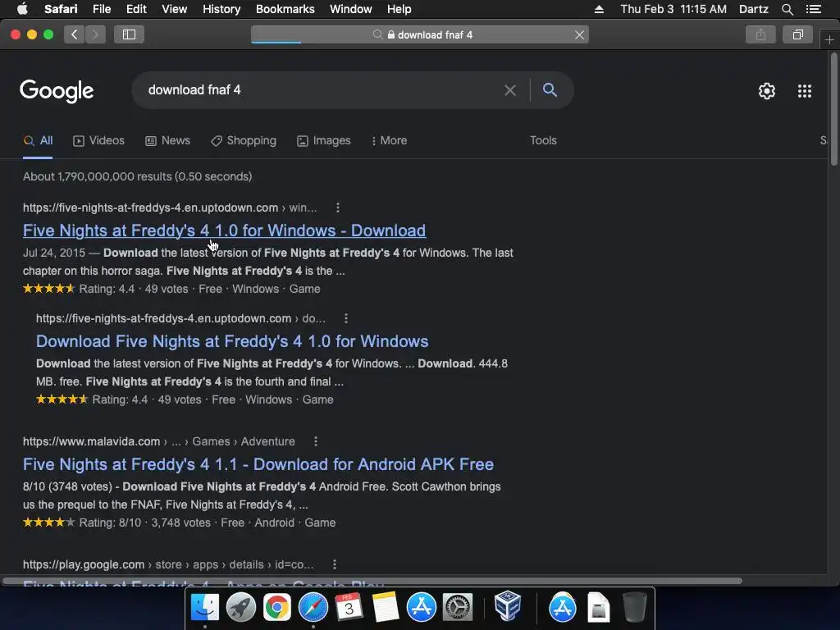The image size is (840, 630).
Task: Add a new tab with plus button
Action: [x=829, y=39]
